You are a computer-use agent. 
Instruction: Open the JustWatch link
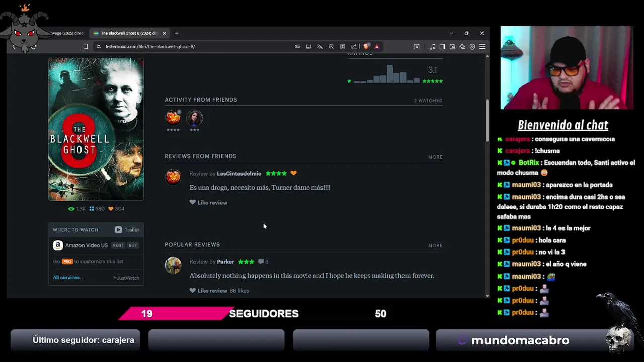tap(126, 278)
